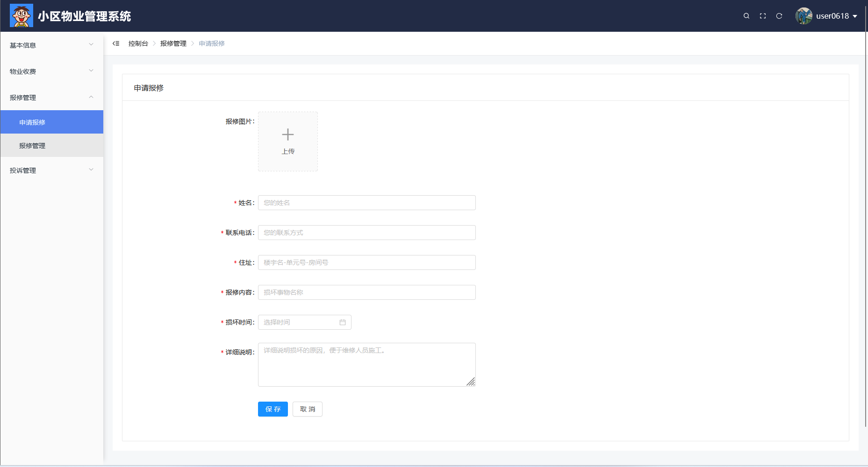The height and width of the screenshot is (467, 868).
Task: Collapse the sidebar with the fold icon
Action: pos(116,43)
